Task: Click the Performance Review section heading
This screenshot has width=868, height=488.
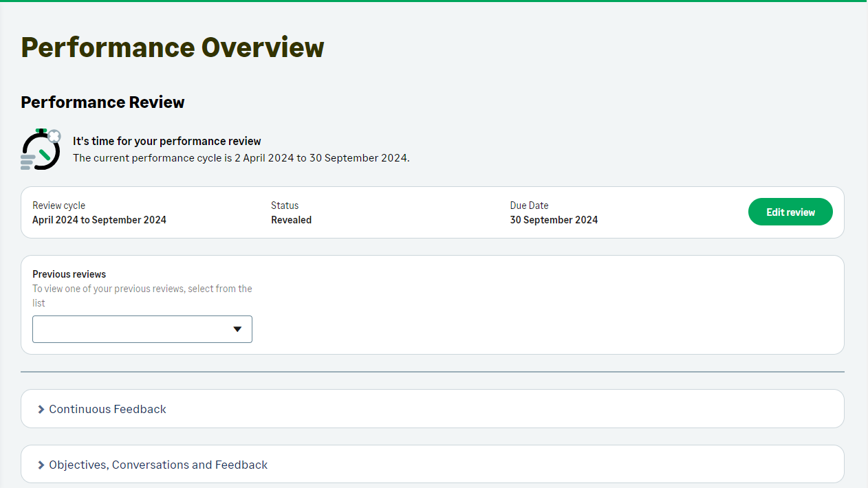Action: pyautogui.click(x=102, y=102)
